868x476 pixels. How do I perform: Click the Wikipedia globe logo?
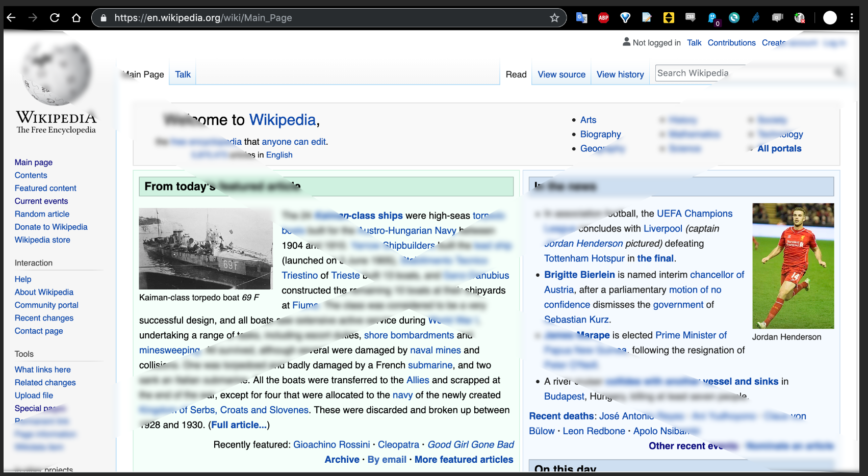tap(56, 74)
